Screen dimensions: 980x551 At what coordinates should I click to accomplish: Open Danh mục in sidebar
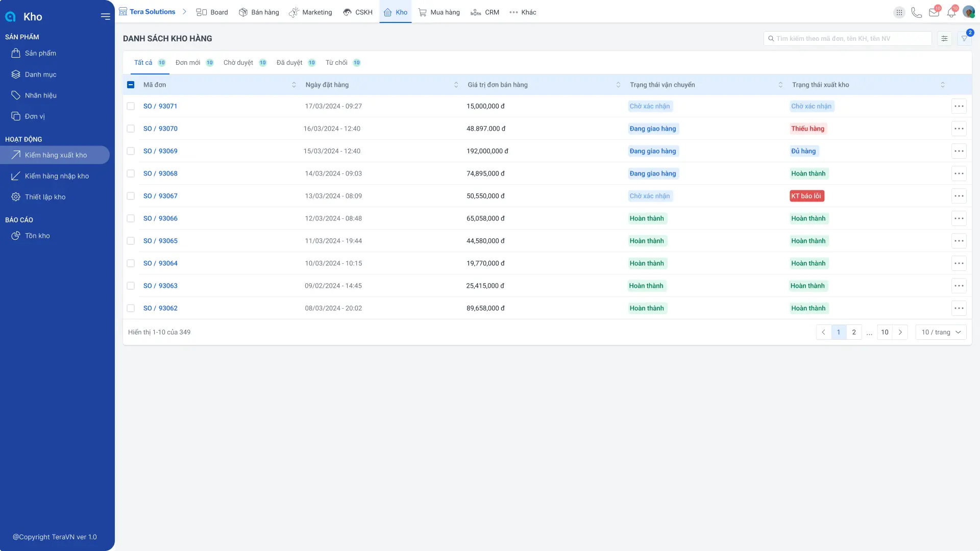click(55, 74)
